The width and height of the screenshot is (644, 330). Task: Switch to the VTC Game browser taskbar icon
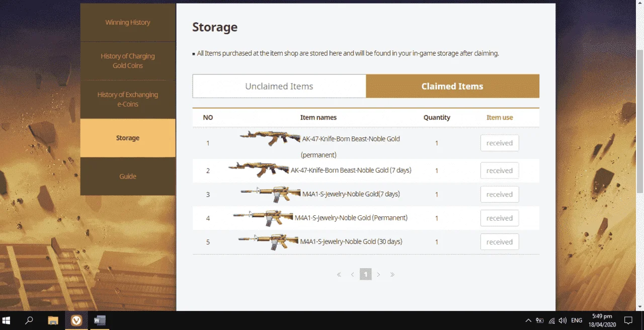click(76, 320)
